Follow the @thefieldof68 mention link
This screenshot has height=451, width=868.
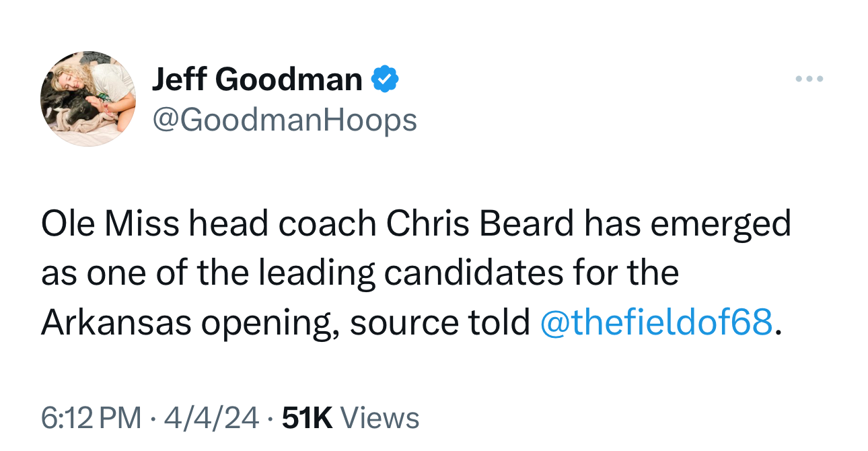tap(657, 323)
